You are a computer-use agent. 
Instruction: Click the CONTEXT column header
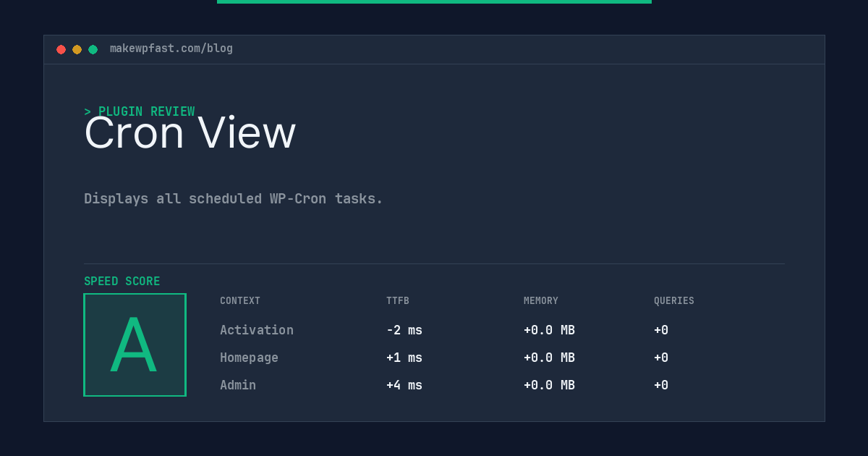[240, 301]
